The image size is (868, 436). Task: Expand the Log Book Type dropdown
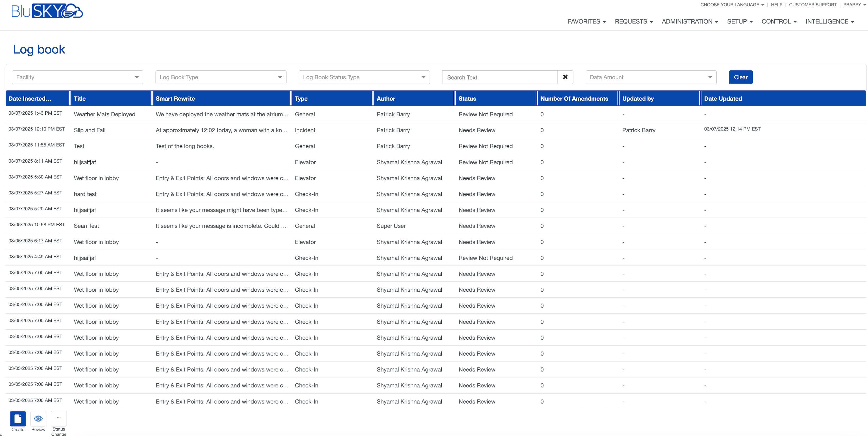tap(221, 77)
